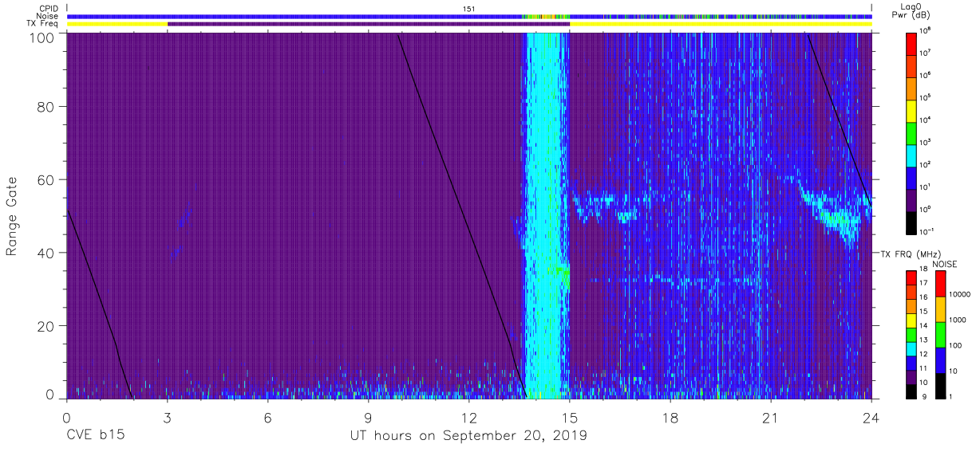980x452 pixels.
Task: Click the y-axis tick label 60
Action: pyautogui.click(x=45, y=180)
